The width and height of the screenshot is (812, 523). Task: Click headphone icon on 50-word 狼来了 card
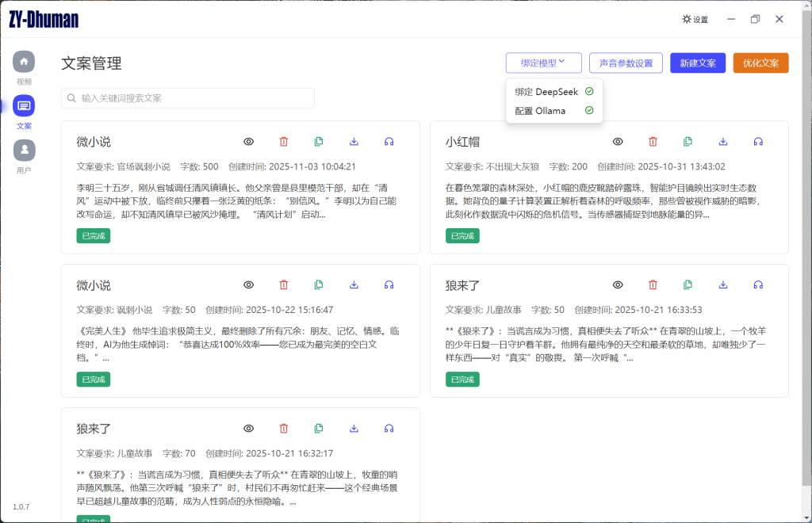pyautogui.click(x=758, y=285)
